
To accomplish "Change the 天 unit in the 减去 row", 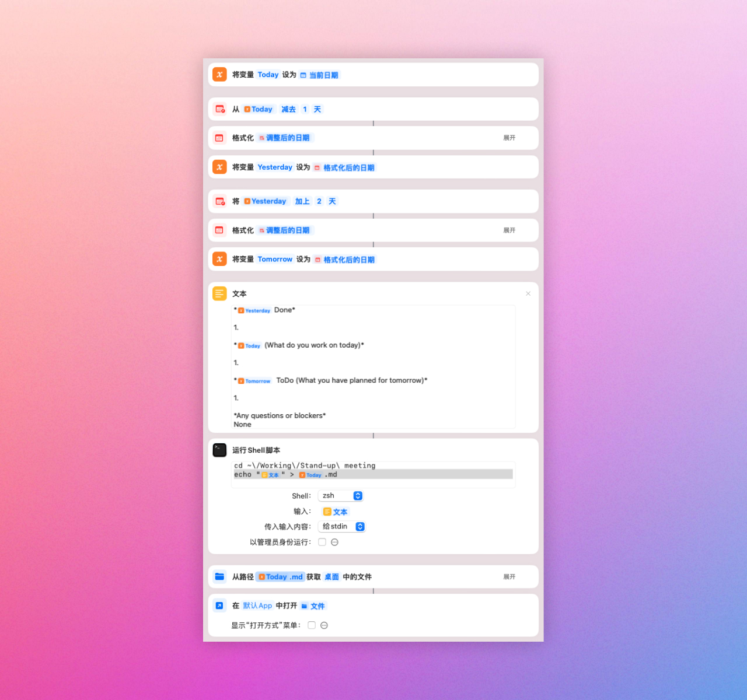I will pos(317,109).
